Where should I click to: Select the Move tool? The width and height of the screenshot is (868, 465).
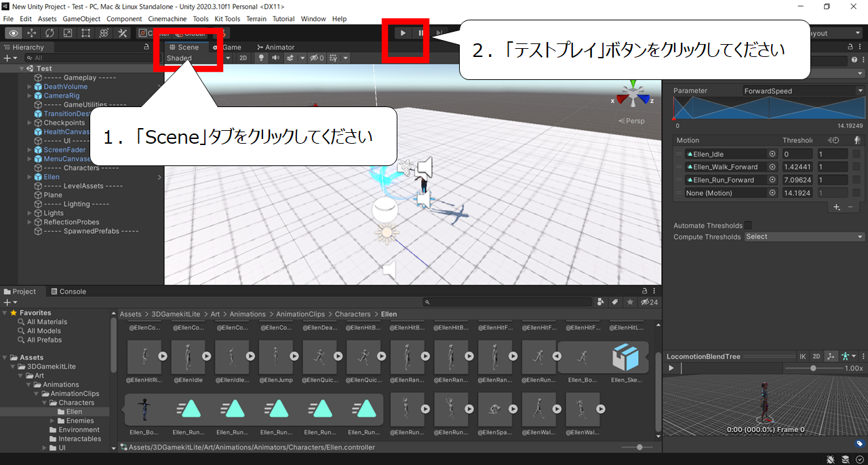pyautogui.click(x=32, y=33)
